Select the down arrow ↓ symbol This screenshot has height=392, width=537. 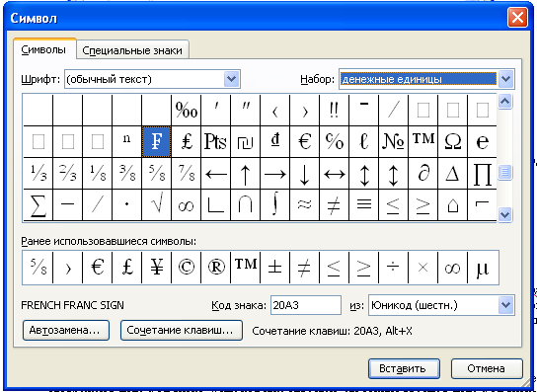pyautogui.click(x=304, y=174)
